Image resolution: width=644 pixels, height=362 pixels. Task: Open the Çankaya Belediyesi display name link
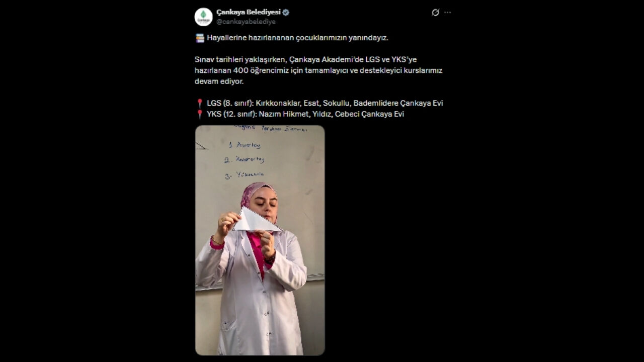[249, 13]
